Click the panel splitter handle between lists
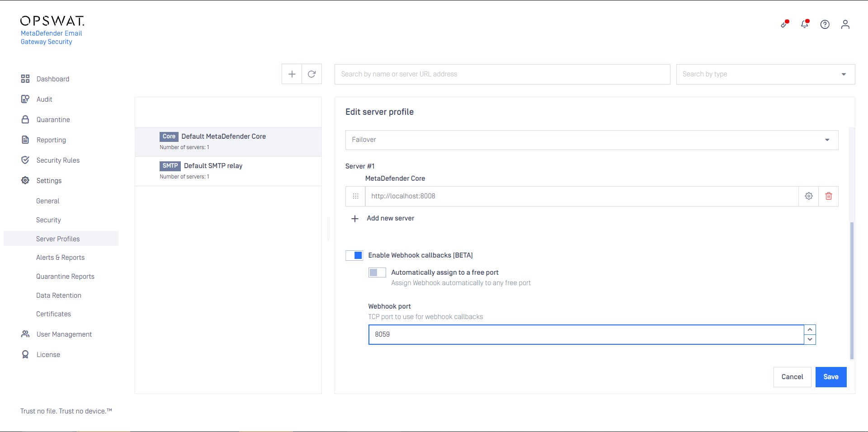 coord(329,229)
